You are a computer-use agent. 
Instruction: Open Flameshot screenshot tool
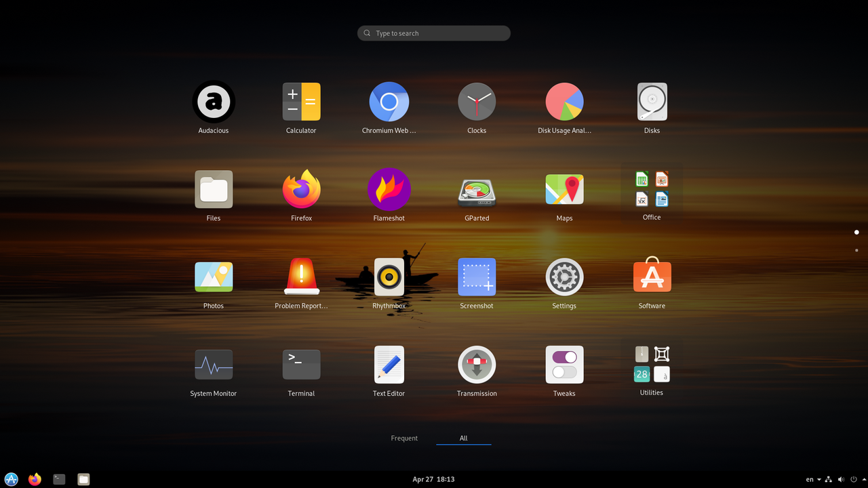click(389, 189)
